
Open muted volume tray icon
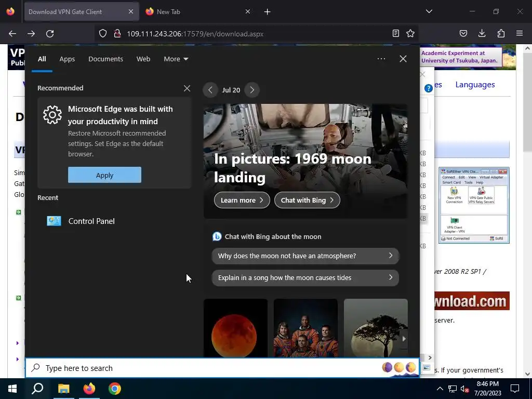tap(465, 389)
